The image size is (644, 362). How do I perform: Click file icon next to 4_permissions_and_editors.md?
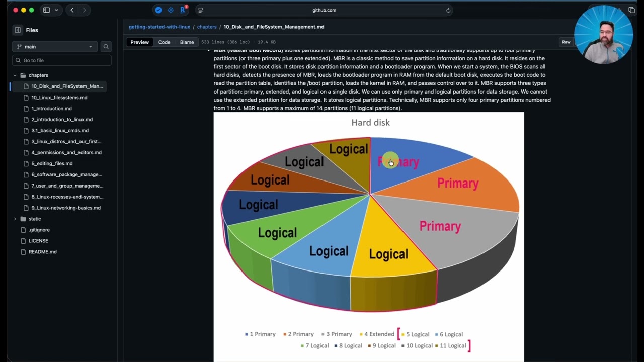26,153
